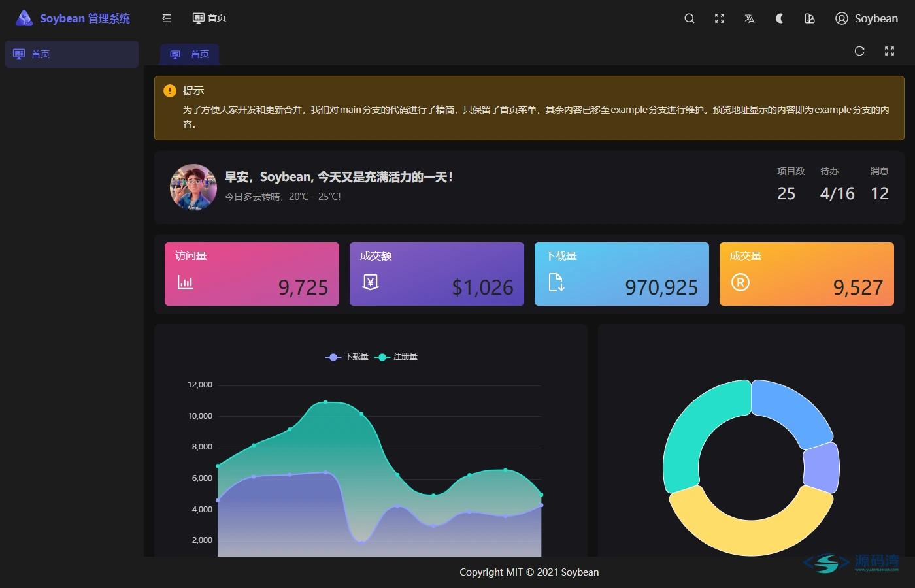915x588 pixels.
Task: Toggle the 注册量 chart legend series
Action: 396,357
